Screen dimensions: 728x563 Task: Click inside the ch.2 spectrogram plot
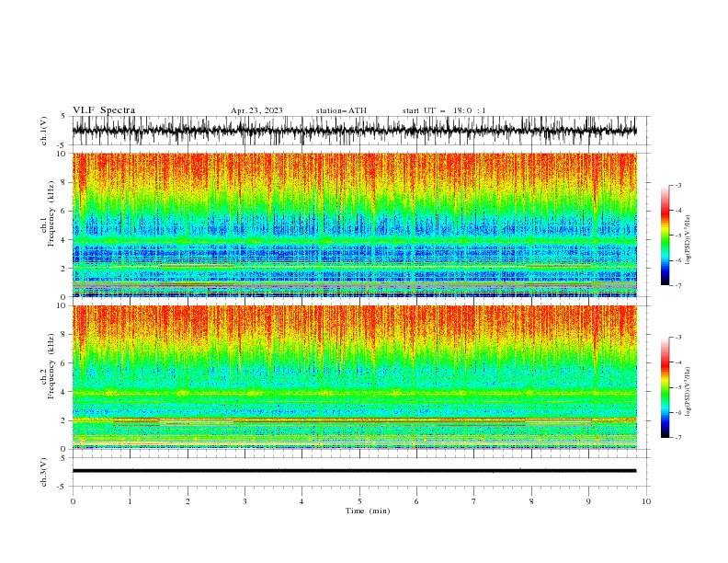354,377
